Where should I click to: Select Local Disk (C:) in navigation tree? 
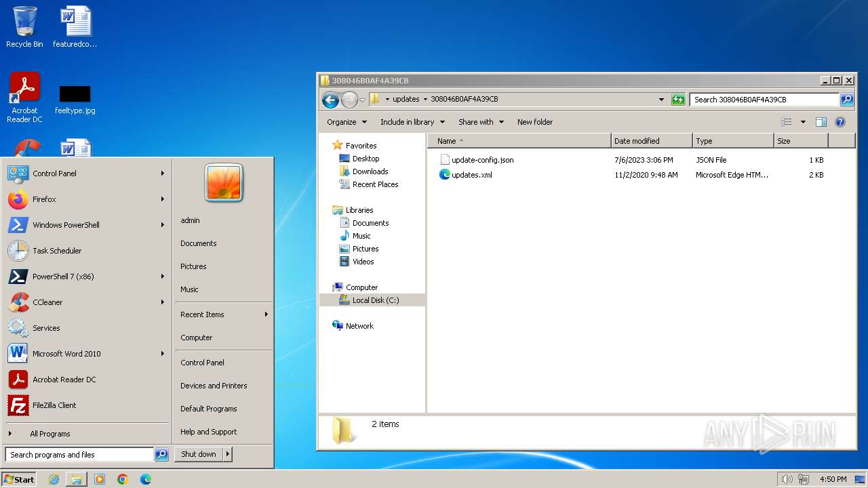coord(375,300)
